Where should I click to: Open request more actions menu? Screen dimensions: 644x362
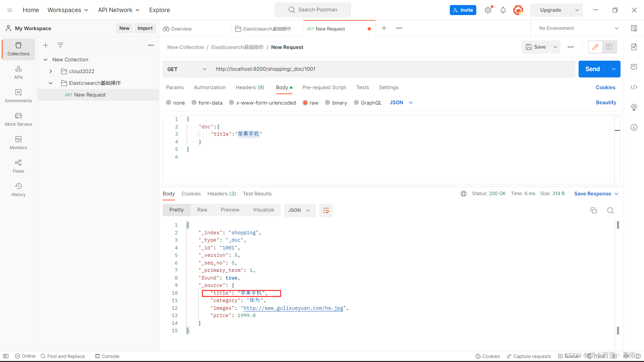point(571,47)
